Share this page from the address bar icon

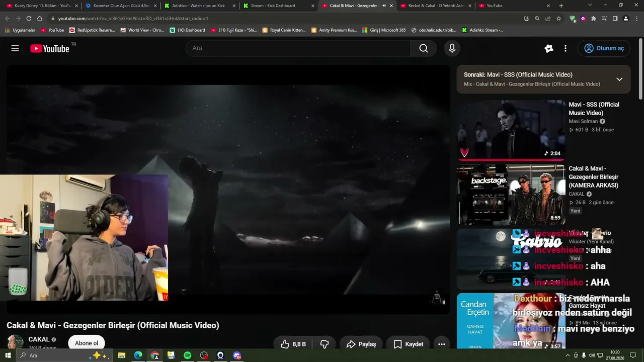pyautogui.click(x=548, y=19)
